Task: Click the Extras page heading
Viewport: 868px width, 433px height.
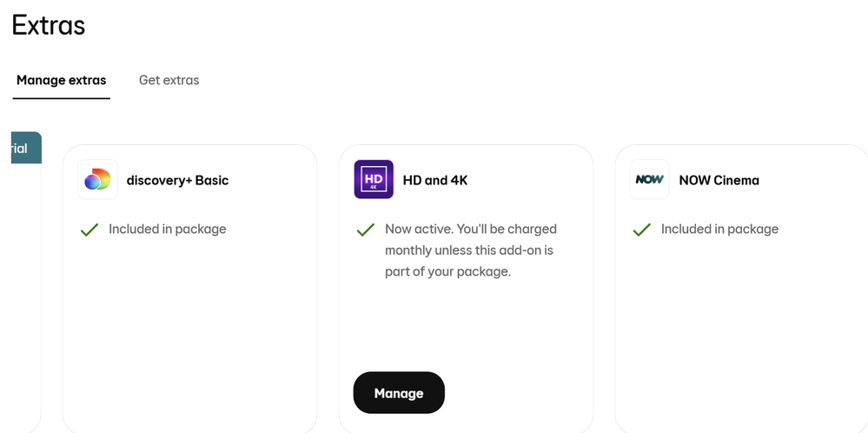Action: coord(48,25)
